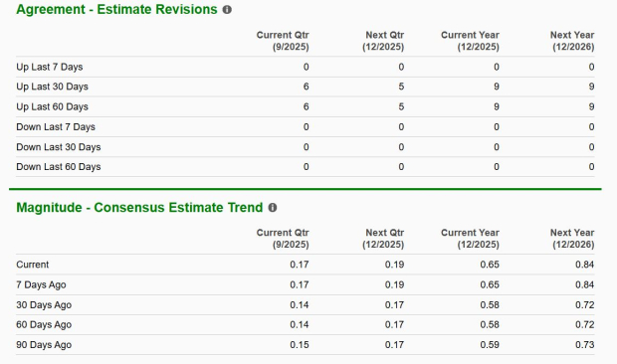
Task: Click Up Last 60 Days Current Qtr value 6
Action: pos(307,107)
